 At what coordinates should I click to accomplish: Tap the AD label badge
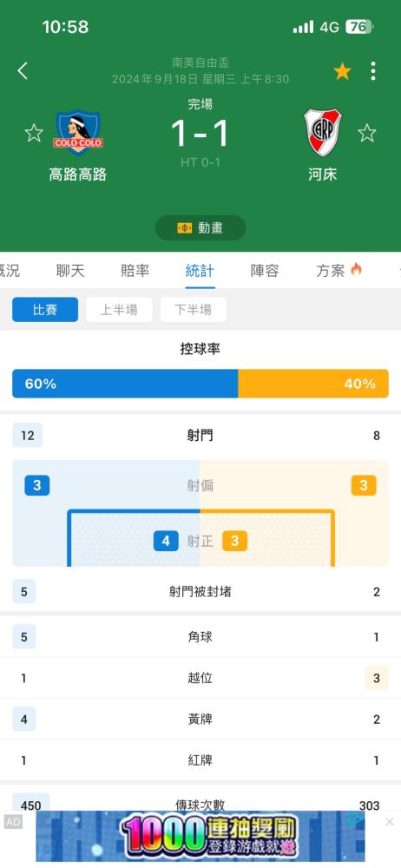[13, 822]
